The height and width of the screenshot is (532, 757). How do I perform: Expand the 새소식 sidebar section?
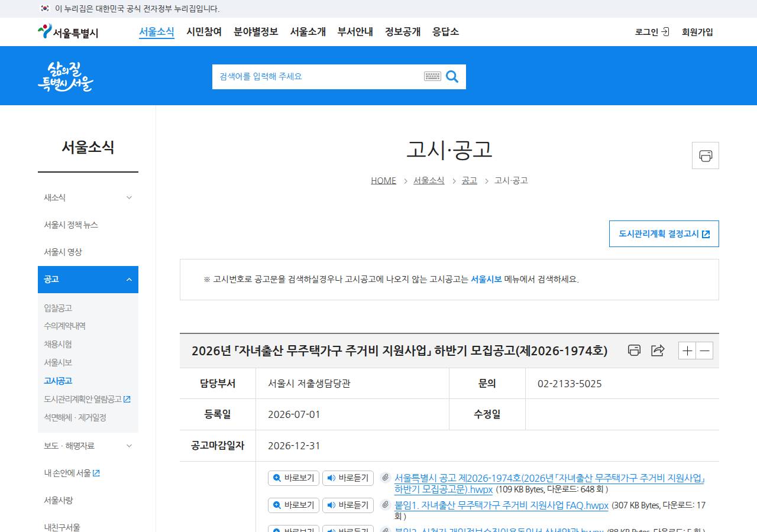click(x=88, y=197)
